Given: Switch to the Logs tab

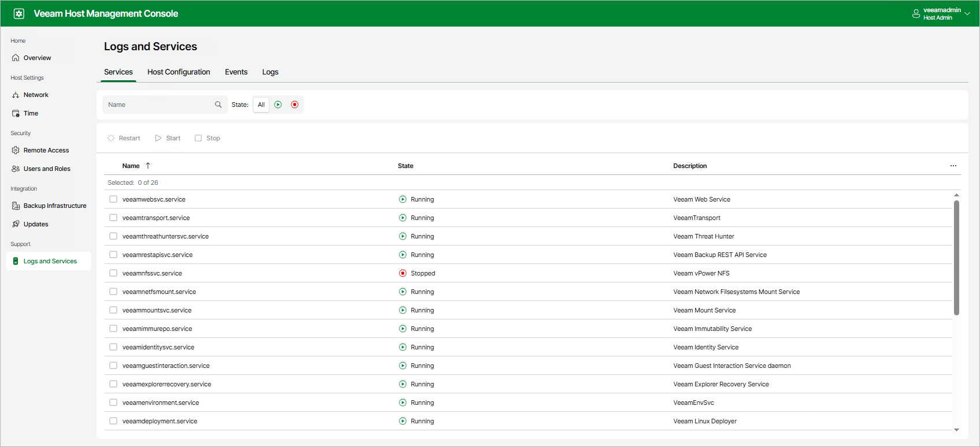Looking at the screenshot, I should (270, 72).
